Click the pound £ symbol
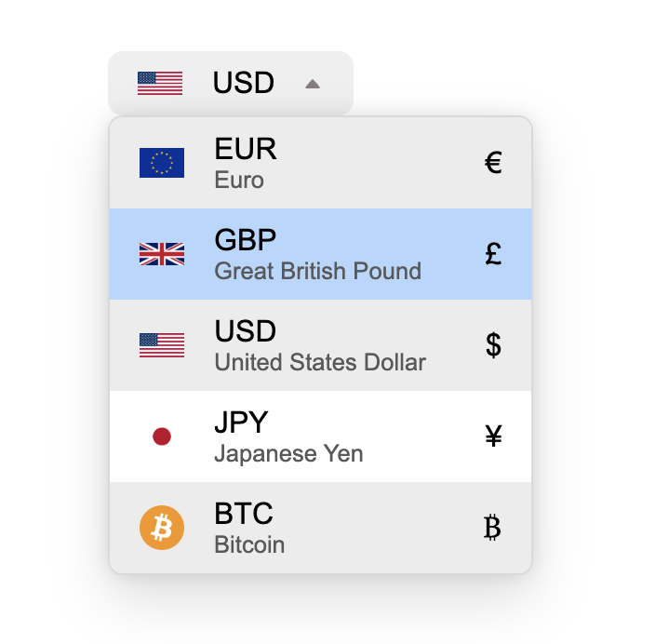Viewport: 655px width, 644px height. (x=493, y=254)
